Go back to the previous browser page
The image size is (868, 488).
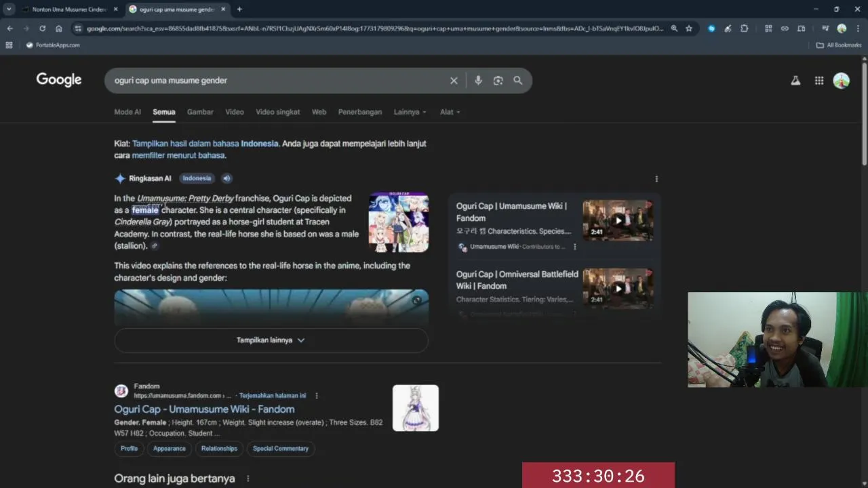9,28
